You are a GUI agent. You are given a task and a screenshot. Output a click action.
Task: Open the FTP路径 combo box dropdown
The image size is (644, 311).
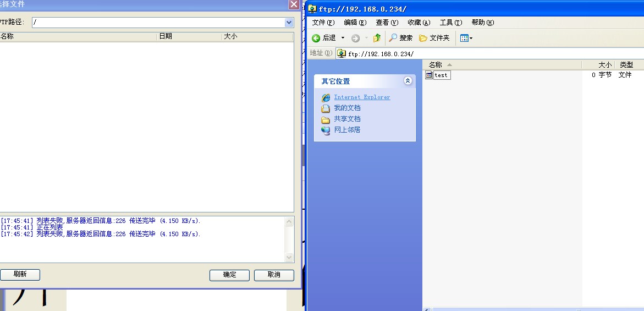pos(289,23)
